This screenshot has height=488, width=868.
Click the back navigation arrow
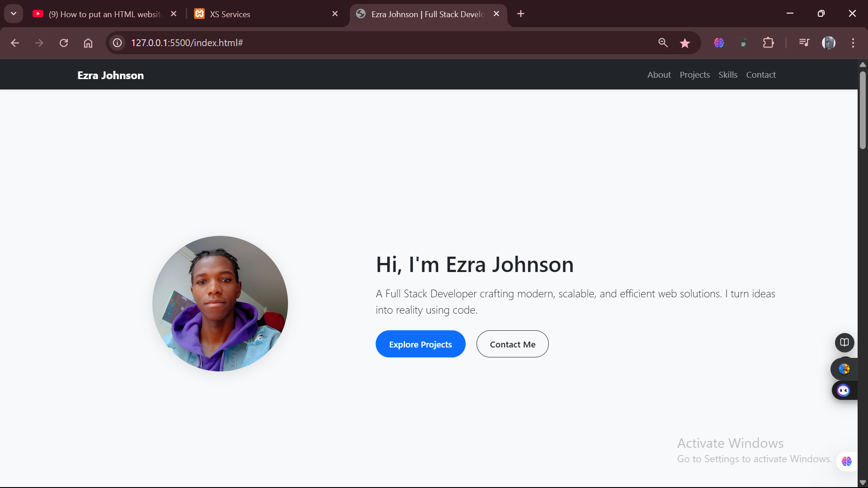[15, 43]
